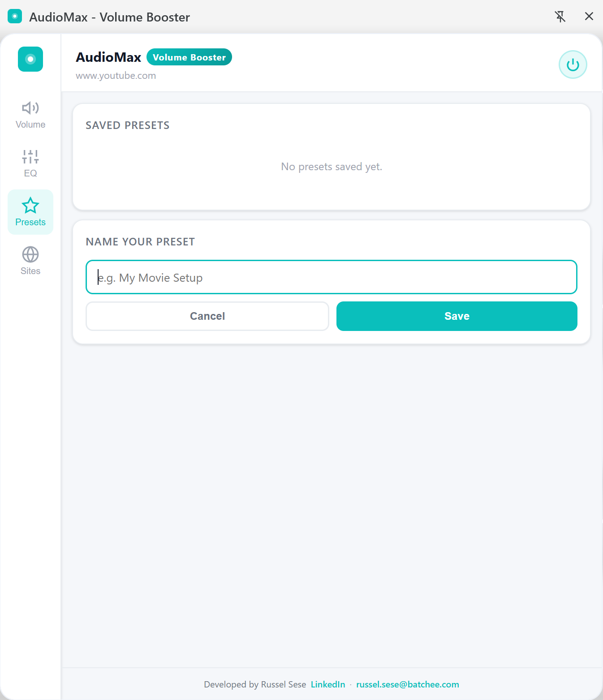Toggle the power button to disable booster
This screenshot has height=700, width=603.
pyautogui.click(x=573, y=64)
